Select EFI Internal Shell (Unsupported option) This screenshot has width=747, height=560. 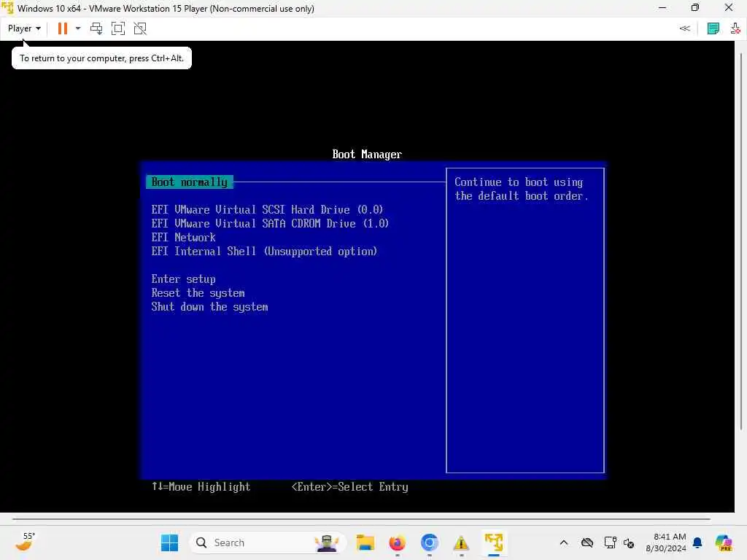click(x=264, y=251)
